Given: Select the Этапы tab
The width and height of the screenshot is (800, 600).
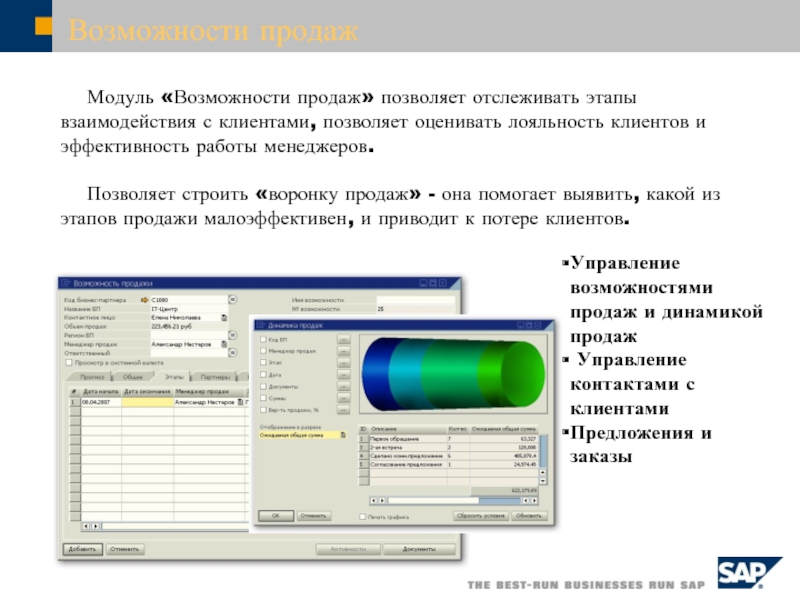Looking at the screenshot, I should [174, 377].
